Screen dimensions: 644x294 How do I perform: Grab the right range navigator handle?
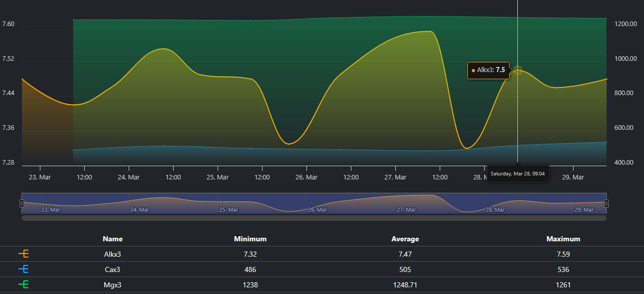[607, 203]
